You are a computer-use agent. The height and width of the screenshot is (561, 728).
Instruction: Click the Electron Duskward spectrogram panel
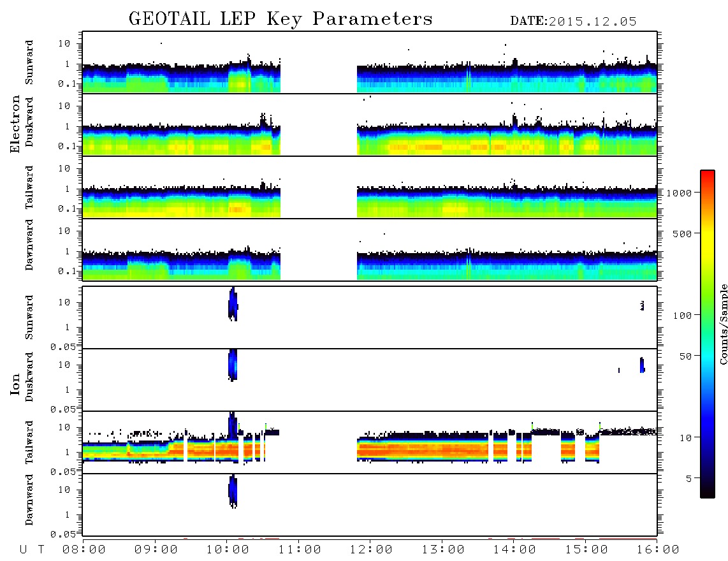tap(370, 124)
